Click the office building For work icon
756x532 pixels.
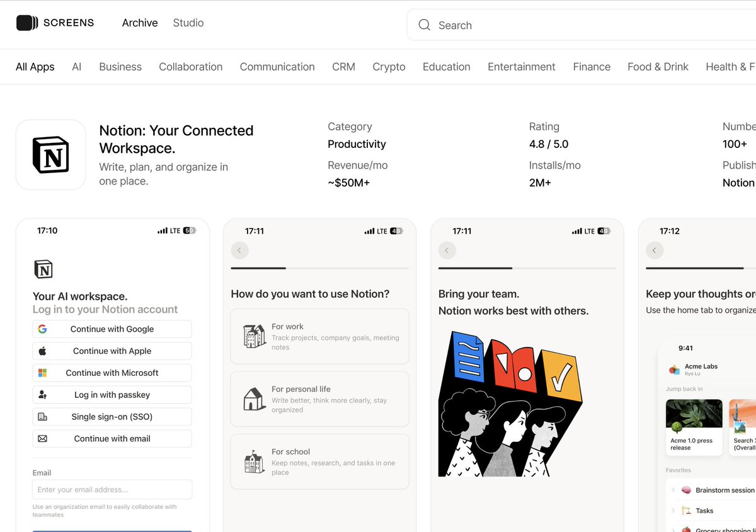(x=255, y=336)
